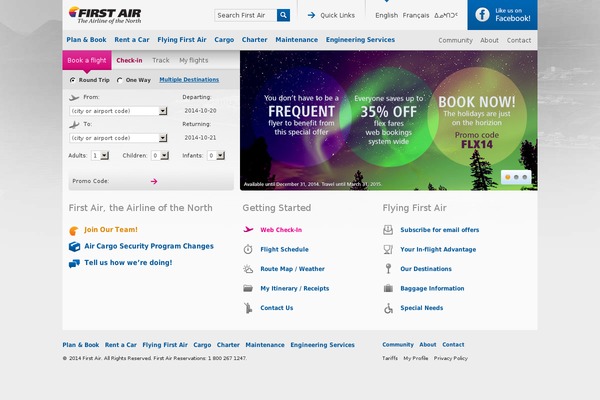
Task: Click the Join Our Team icon
Action: pos(74,230)
